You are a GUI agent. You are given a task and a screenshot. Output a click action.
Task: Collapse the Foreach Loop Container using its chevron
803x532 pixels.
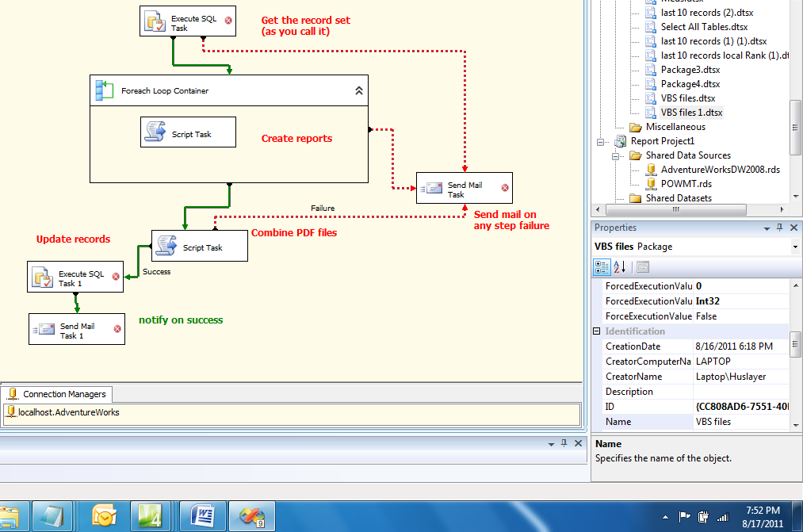[358, 90]
